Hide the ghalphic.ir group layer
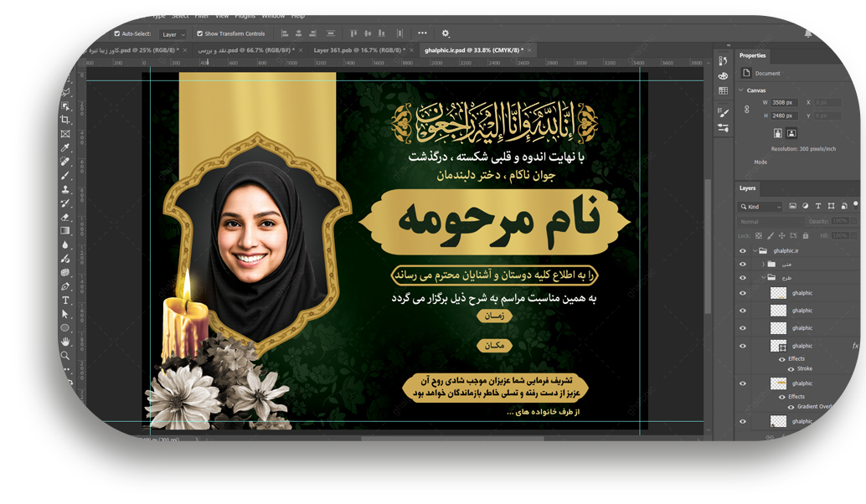Viewport: 866px width, 504px height. (742, 250)
